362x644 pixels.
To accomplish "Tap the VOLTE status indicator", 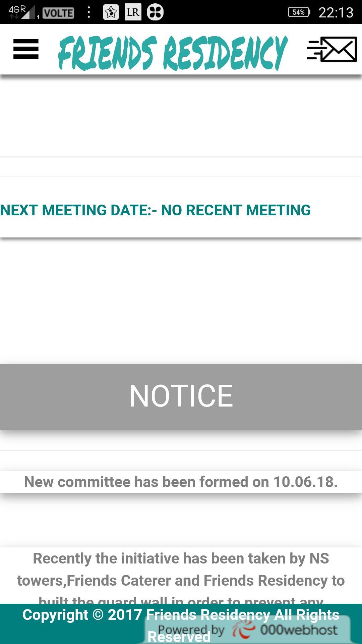I will pos(58,13).
